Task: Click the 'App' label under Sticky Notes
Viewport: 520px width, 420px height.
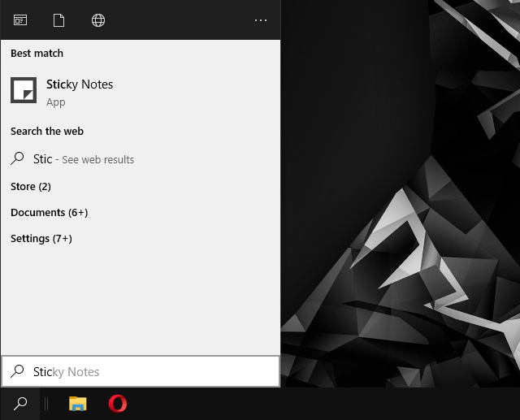Action: pyautogui.click(x=56, y=102)
